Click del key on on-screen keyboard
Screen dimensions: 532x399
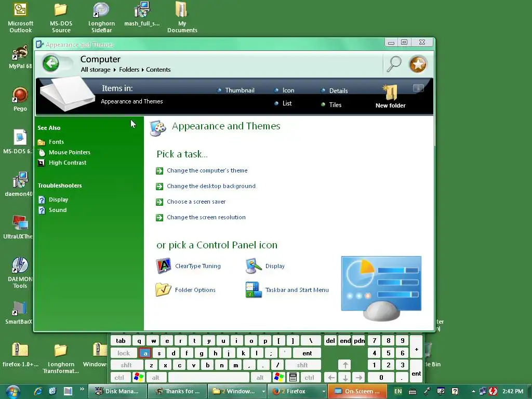click(330, 341)
